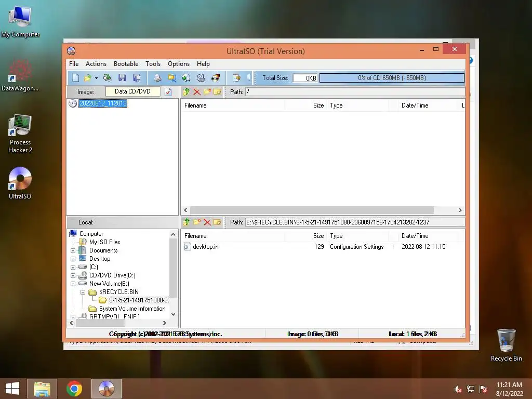Select the S-1-5-21-1491751080 folder in tree
This screenshot has width=532, height=399.
click(x=139, y=300)
